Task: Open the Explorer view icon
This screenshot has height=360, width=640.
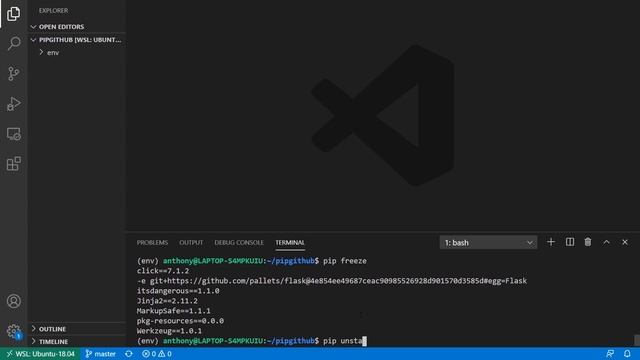Action: tap(13, 13)
